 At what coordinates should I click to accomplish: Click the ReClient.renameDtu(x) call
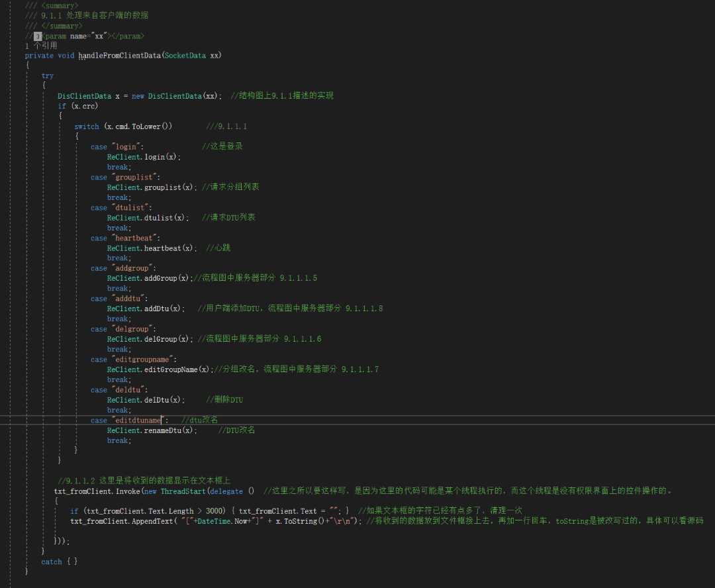(x=152, y=430)
